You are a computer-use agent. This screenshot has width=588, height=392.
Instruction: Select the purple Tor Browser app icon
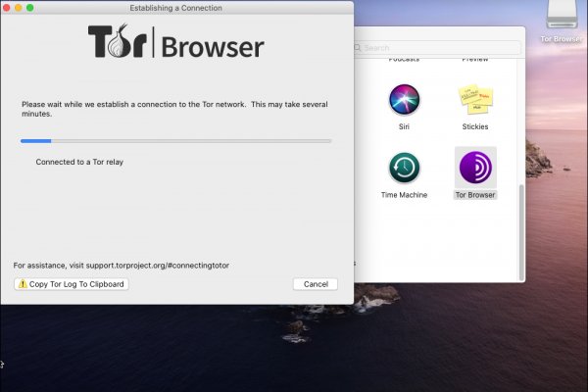click(x=475, y=167)
